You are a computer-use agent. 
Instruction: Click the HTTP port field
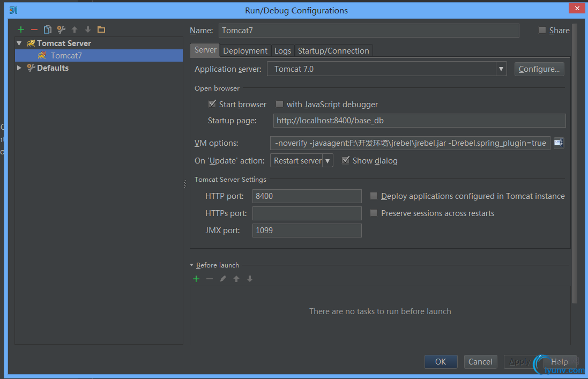point(307,196)
